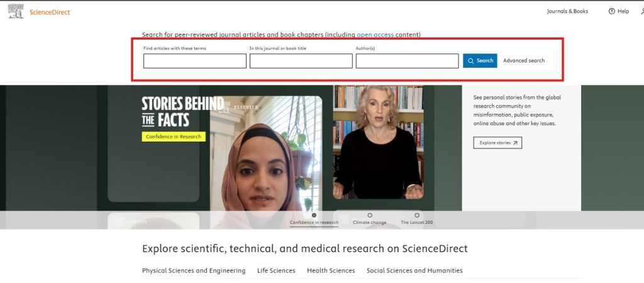Click the Explore stories button

497,143
